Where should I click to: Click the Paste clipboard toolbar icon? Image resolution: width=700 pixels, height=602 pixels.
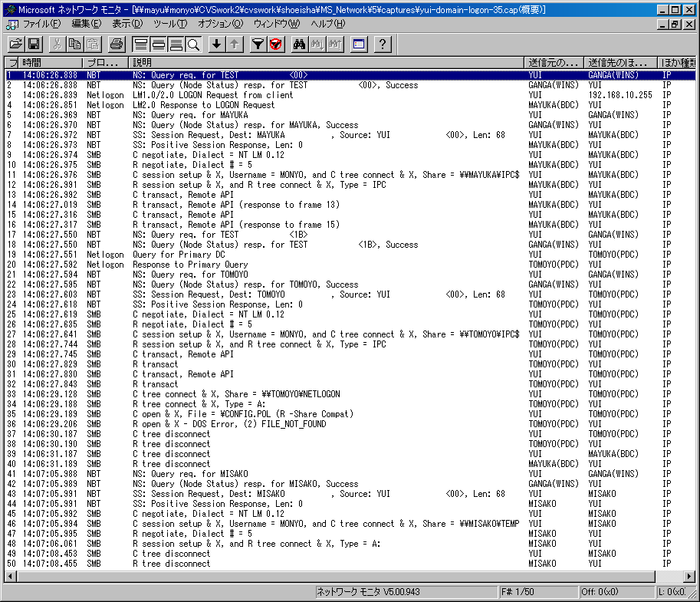click(93, 44)
